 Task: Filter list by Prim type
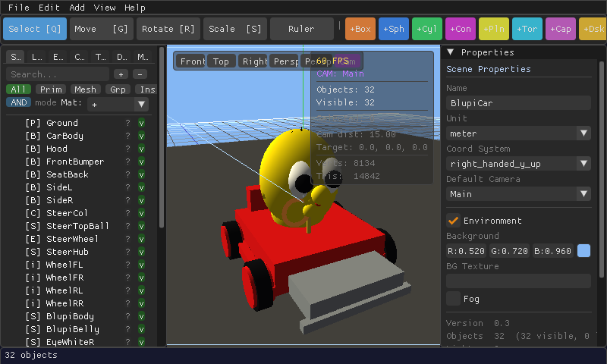(x=51, y=89)
